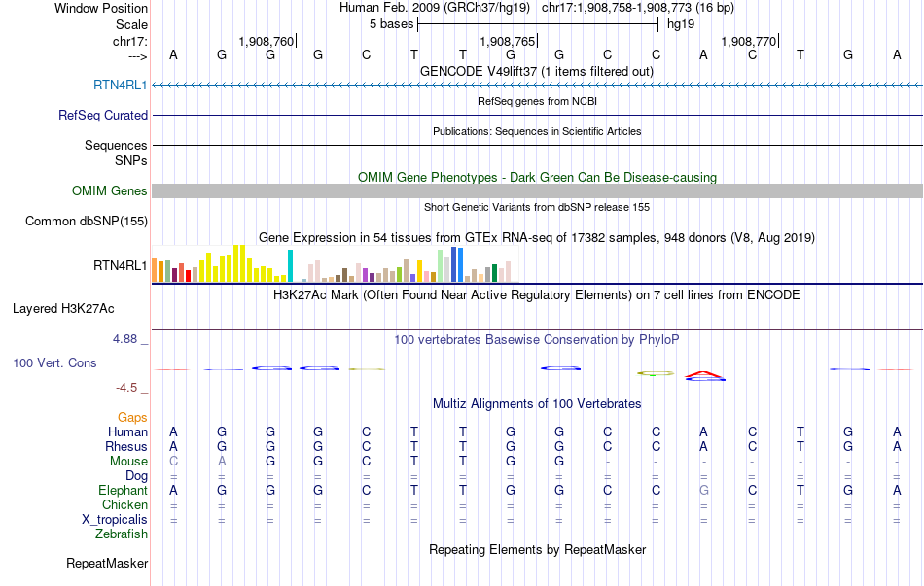Click the 100 Vert. Cons track label

coord(54,362)
